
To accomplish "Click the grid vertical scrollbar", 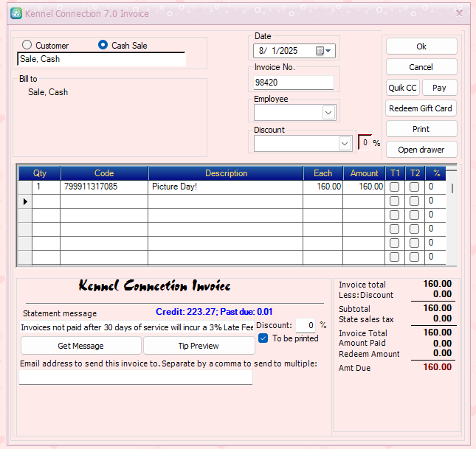I will [x=452, y=217].
